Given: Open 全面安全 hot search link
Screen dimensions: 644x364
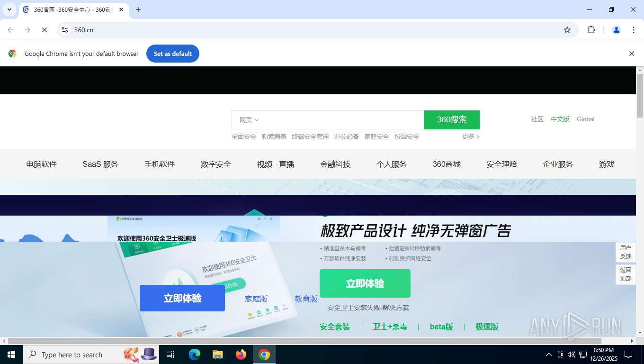Looking at the screenshot, I should (x=244, y=136).
